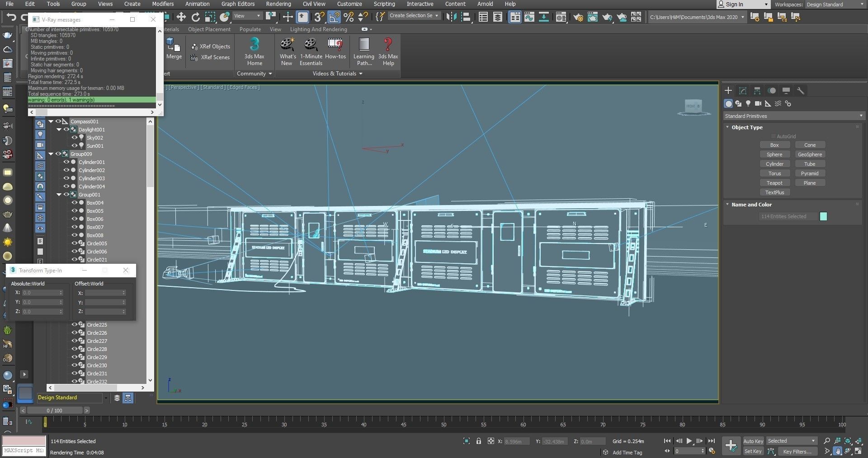Hide Group009 using its eye icon
This screenshot has height=458, width=868.
point(58,154)
